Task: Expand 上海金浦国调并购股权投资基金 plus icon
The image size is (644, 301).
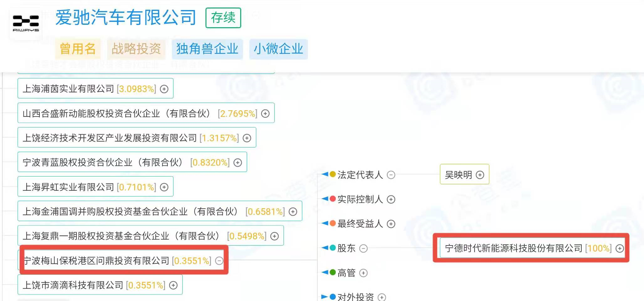Action: 293,212
